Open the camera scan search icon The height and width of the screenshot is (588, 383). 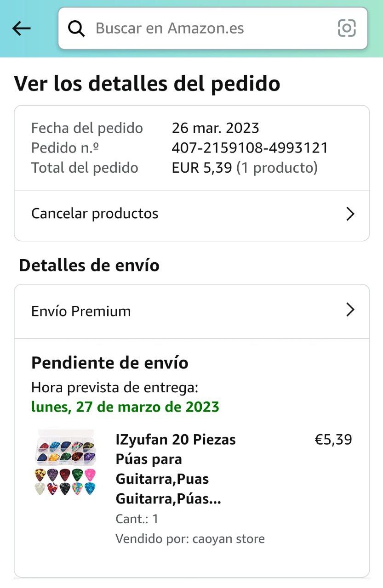(x=347, y=28)
